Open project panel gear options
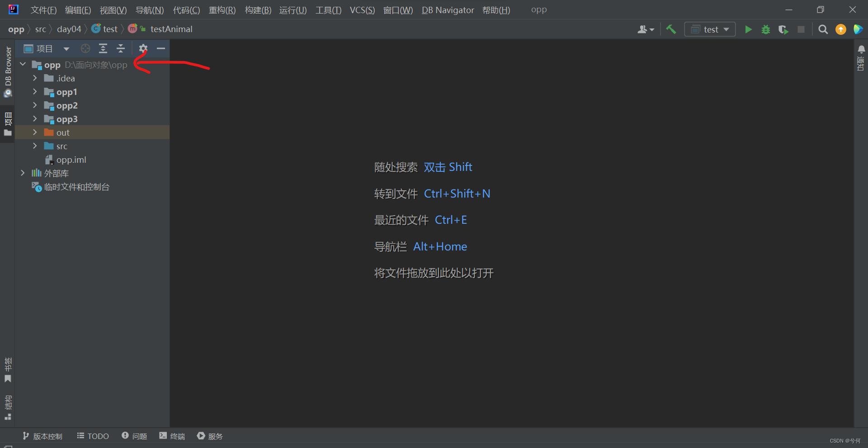This screenshot has width=868, height=448. click(x=143, y=48)
